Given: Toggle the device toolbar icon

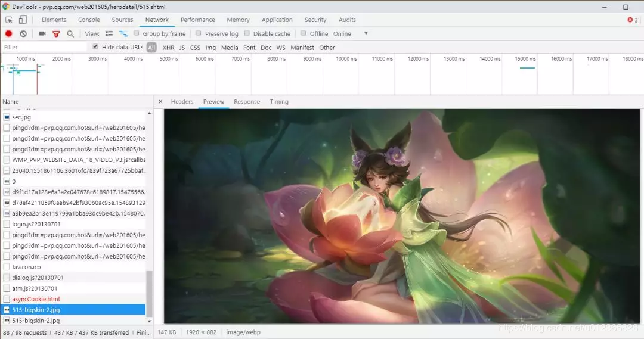Looking at the screenshot, I should pos(23,20).
